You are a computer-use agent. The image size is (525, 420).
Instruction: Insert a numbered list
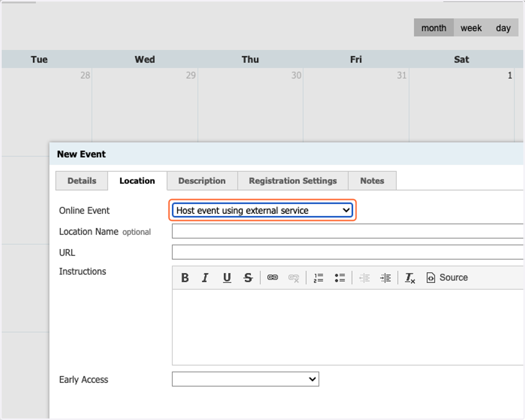coord(318,277)
